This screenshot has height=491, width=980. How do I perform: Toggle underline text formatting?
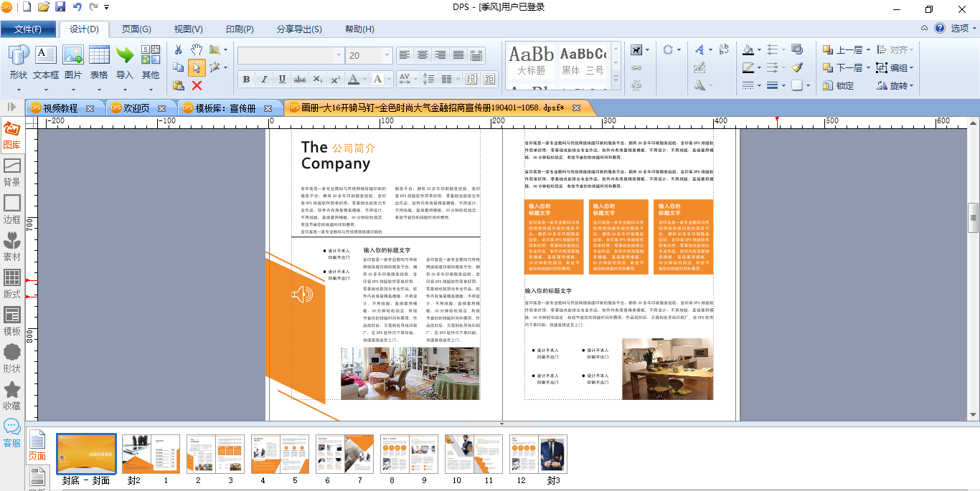click(282, 79)
